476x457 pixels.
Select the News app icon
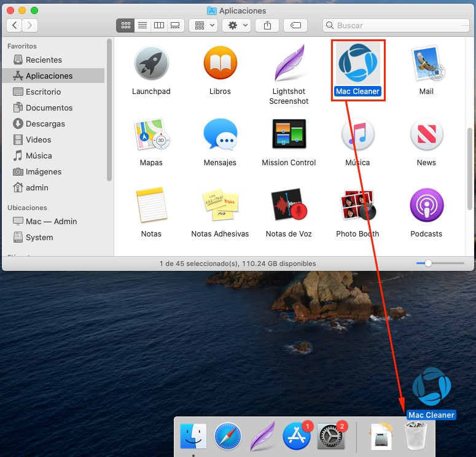click(426, 134)
